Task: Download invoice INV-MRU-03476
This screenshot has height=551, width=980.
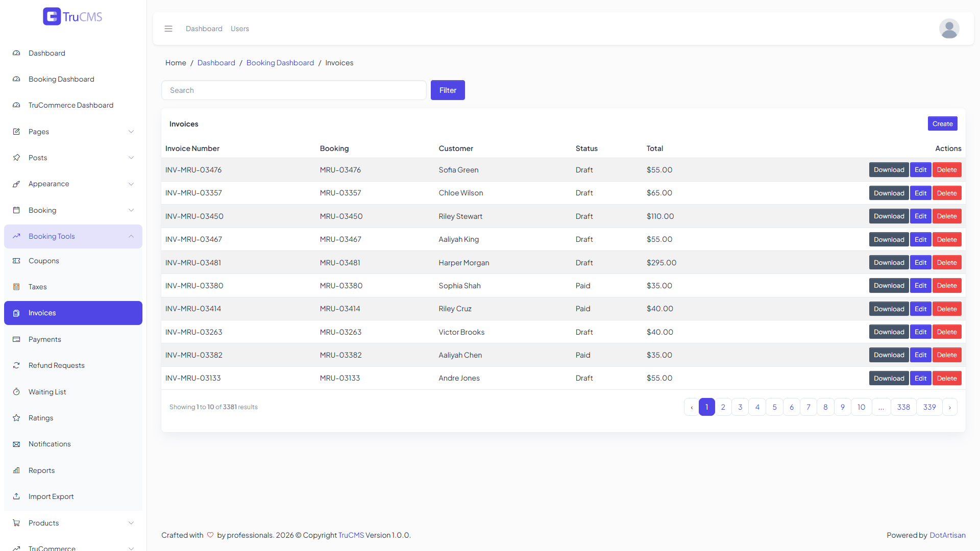Action: (889, 170)
